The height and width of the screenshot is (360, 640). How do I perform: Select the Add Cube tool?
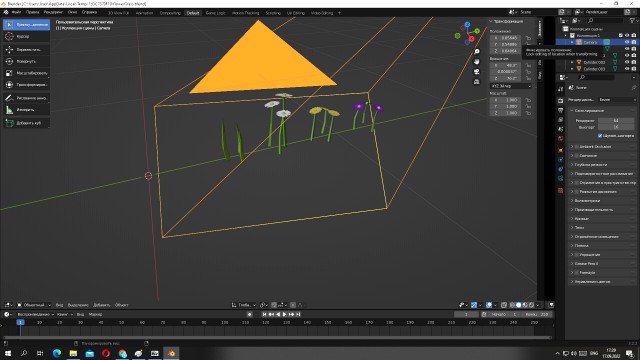coord(27,123)
